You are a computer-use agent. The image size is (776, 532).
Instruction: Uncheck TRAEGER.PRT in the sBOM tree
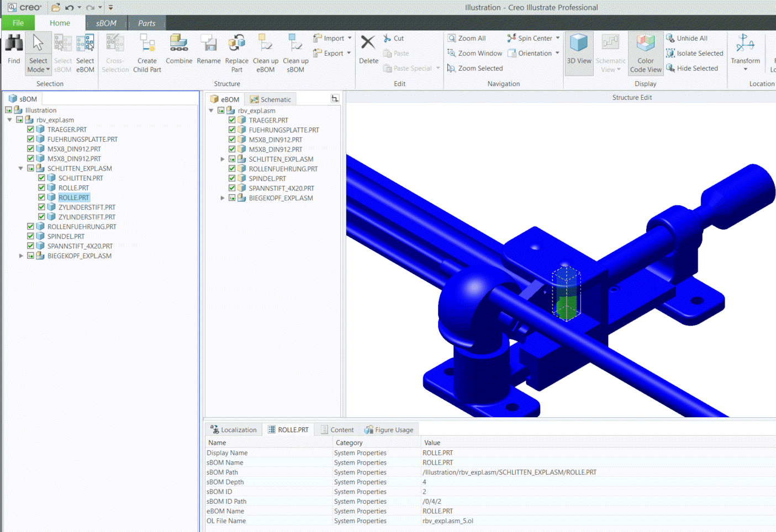click(x=31, y=129)
